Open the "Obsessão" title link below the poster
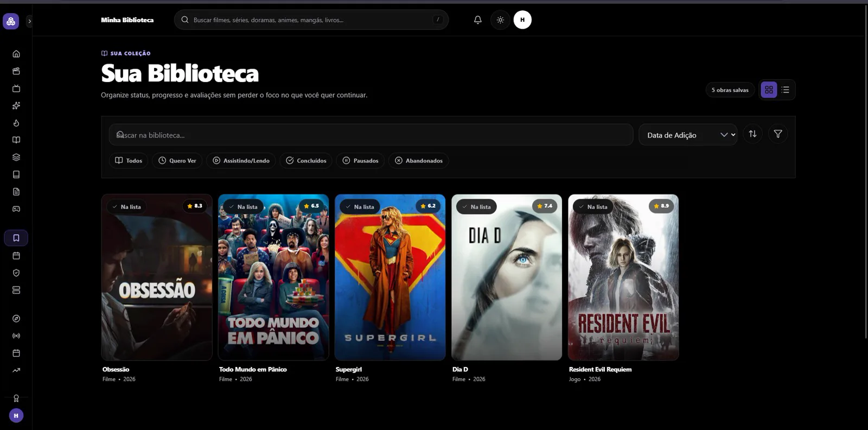The width and height of the screenshot is (868, 430). [x=116, y=369]
